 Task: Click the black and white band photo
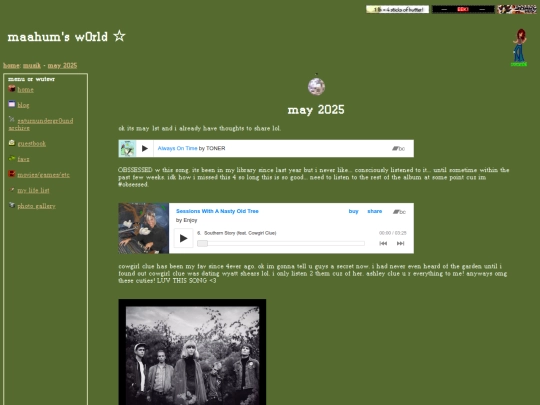192,352
